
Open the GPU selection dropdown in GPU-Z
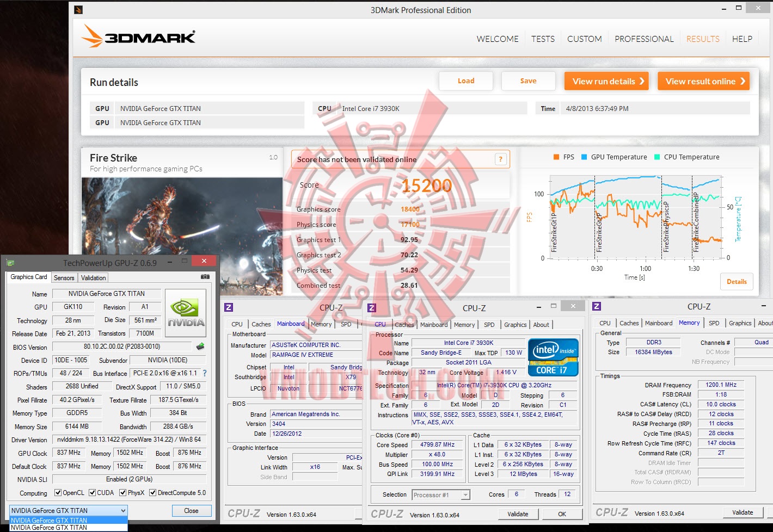coord(69,510)
